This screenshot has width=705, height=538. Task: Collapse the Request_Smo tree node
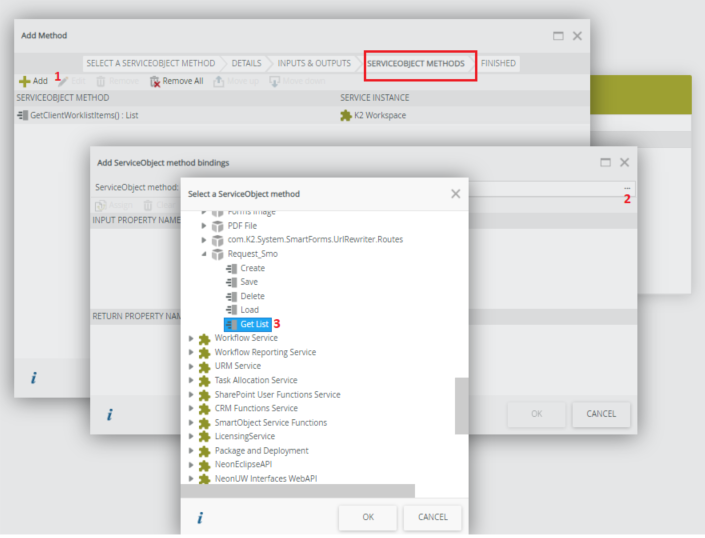[x=205, y=254]
